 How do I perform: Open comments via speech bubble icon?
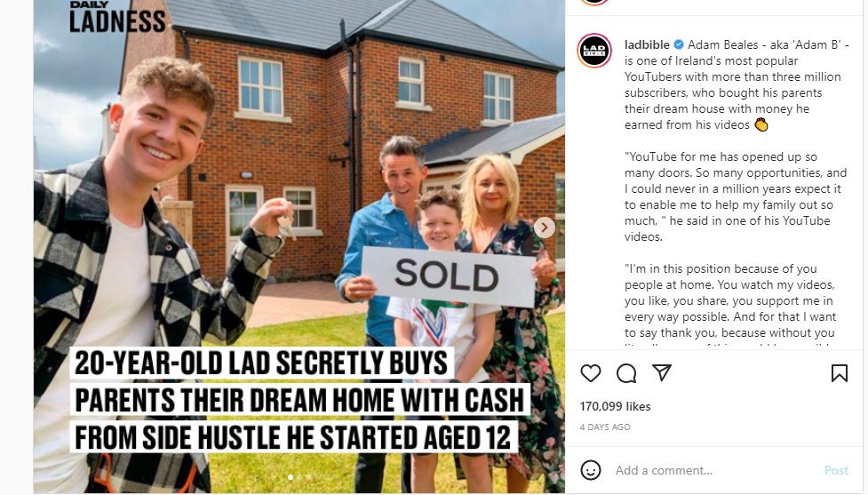pyautogui.click(x=626, y=374)
